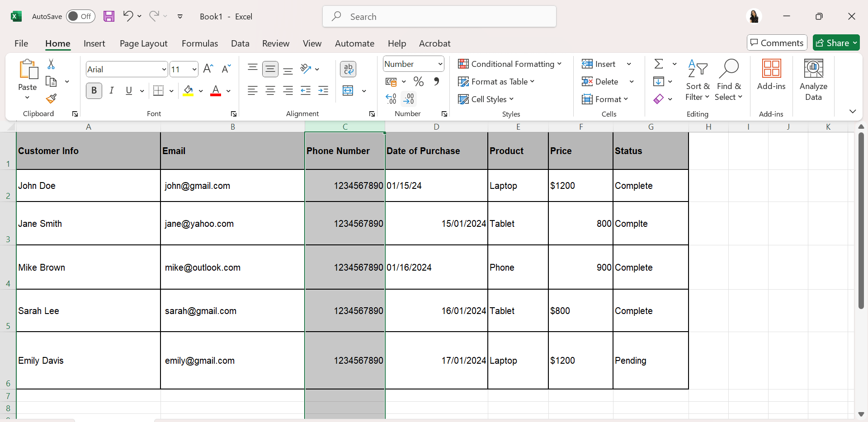Image resolution: width=868 pixels, height=422 pixels.
Task: Open the Number format dropdown
Action: coord(413,64)
